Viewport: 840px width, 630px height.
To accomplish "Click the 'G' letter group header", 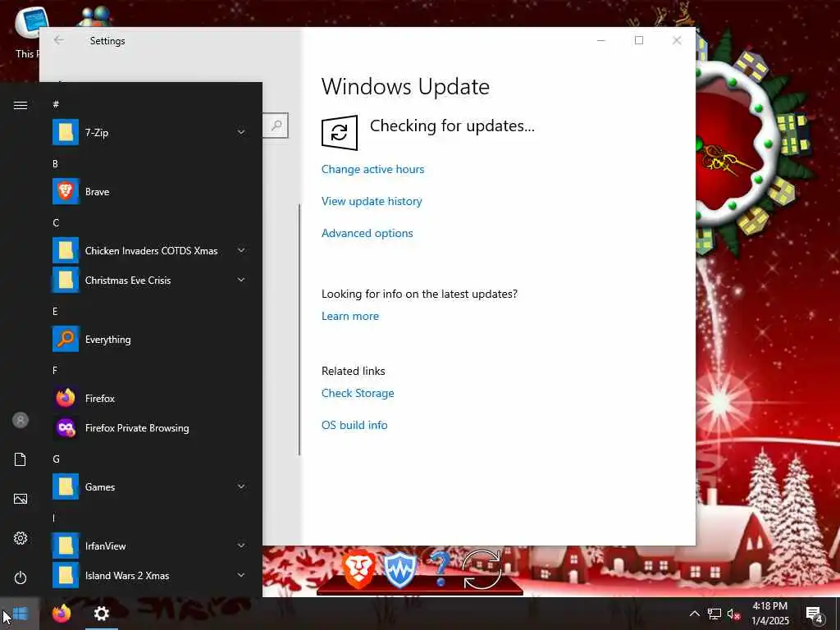I will click(56, 459).
